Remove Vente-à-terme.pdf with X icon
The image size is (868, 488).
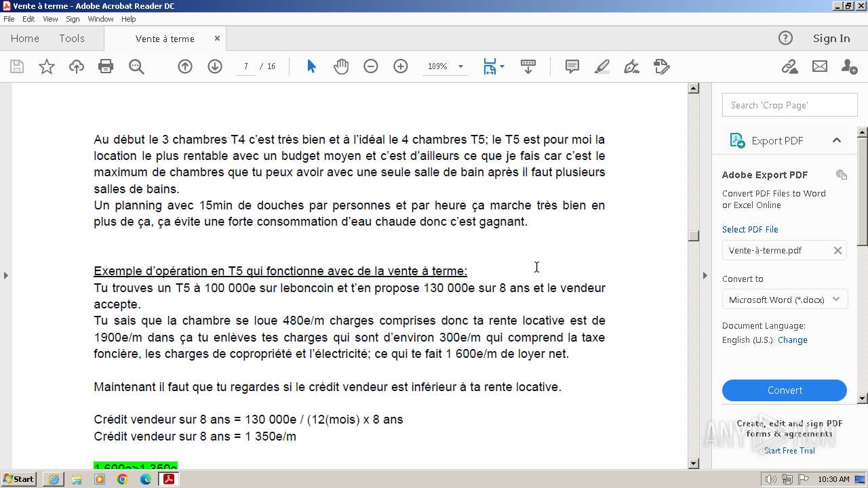coord(837,251)
